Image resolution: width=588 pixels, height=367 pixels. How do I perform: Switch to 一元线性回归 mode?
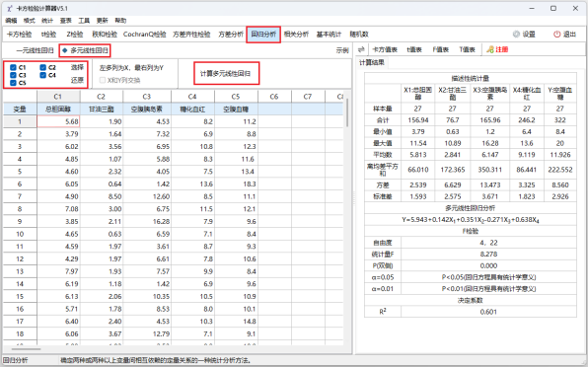(x=35, y=50)
